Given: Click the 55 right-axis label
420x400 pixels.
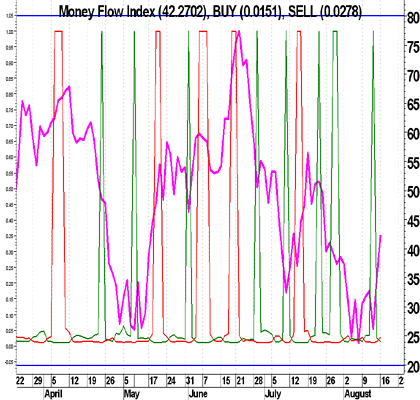Looking at the screenshot, I should pos(413,163).
